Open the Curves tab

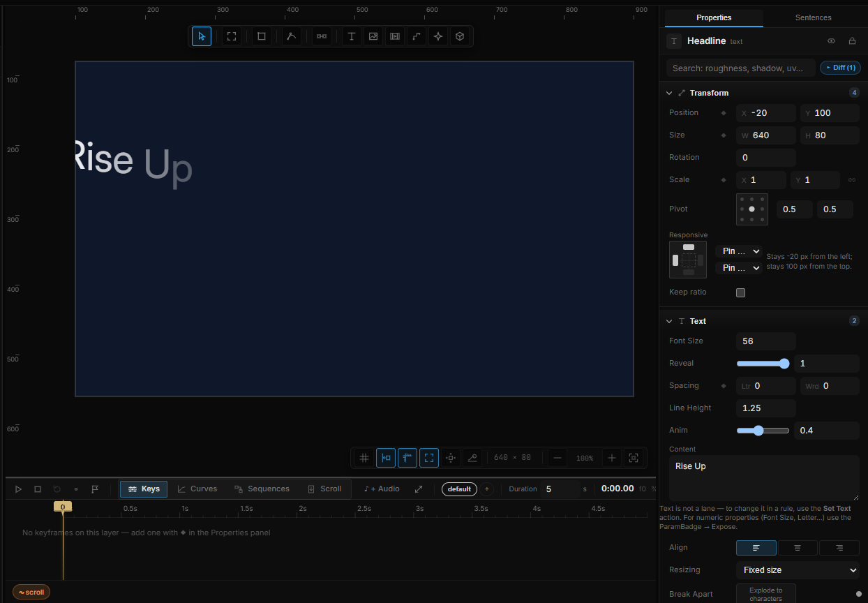click(x=197, y=489)
